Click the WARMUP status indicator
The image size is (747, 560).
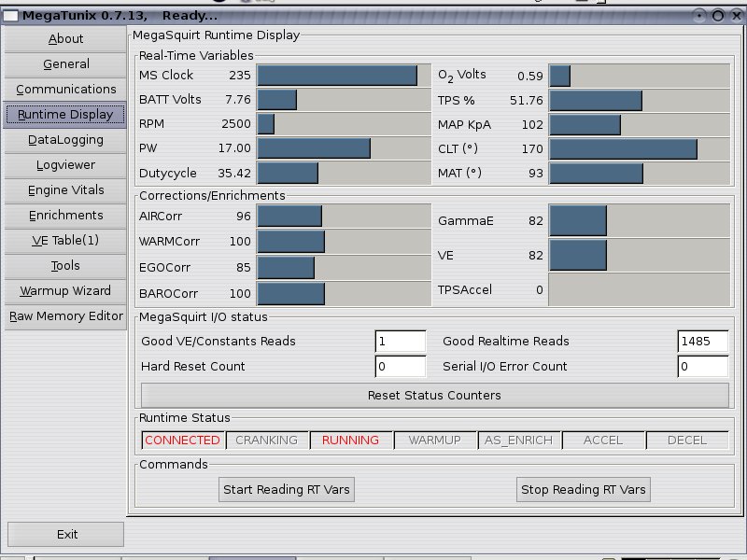coord(434,441)
